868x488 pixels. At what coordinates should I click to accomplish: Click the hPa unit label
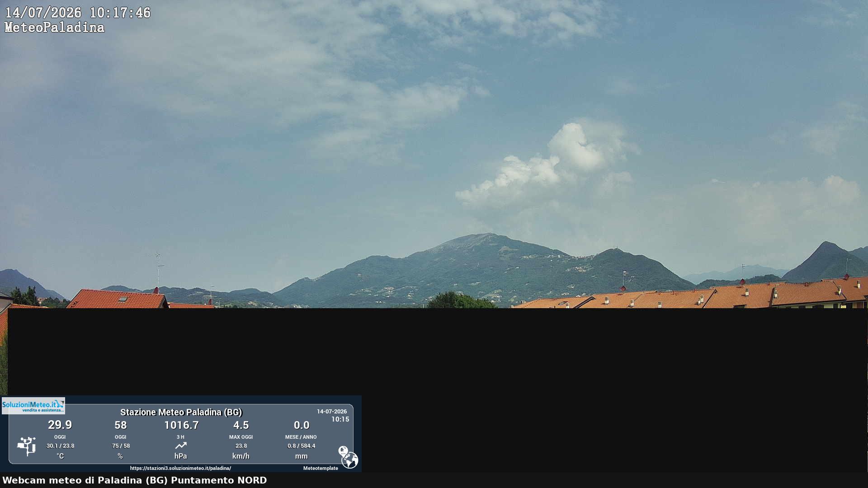tap(181, 456)
